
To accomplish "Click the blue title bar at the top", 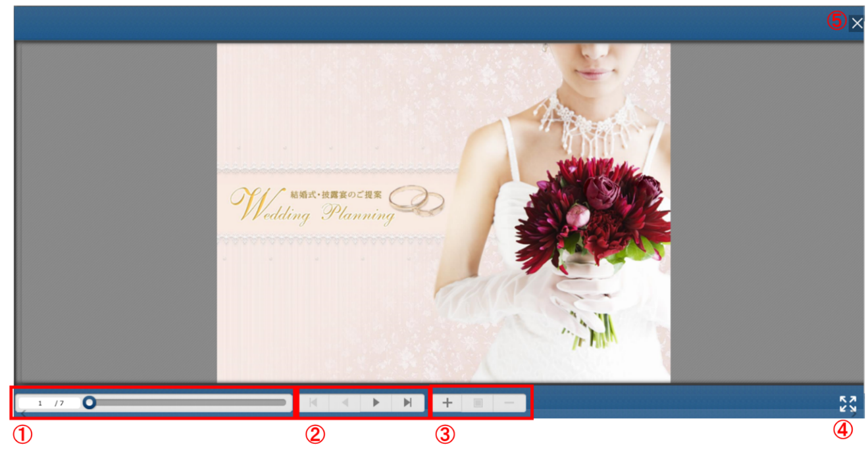I will [x=421, y=24].
